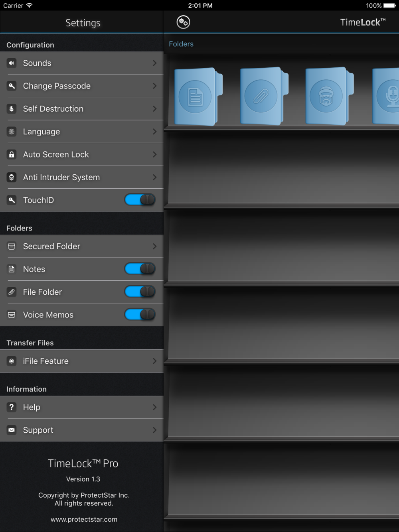399x532 pixels.
Task: Tap the Support row chevron
Action: (x=154, y=430)
